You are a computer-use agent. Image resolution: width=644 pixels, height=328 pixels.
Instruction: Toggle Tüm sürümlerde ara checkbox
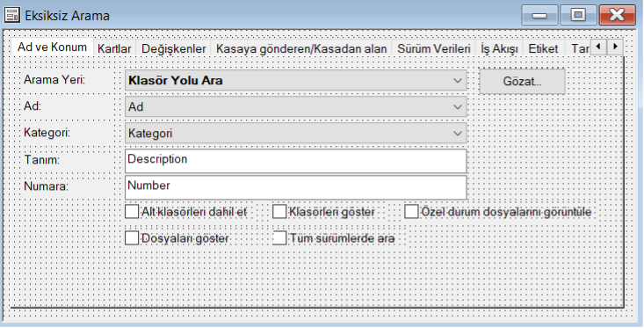(x=279, y=238)
